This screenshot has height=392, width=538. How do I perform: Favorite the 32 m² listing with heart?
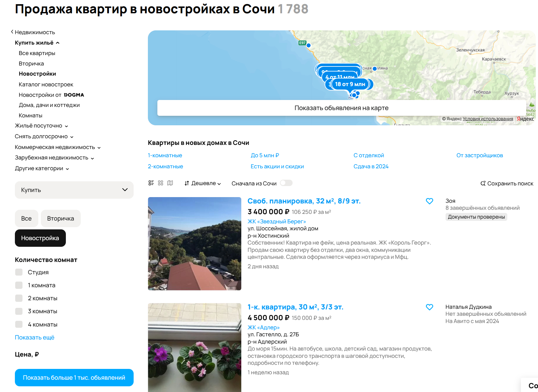429,201
